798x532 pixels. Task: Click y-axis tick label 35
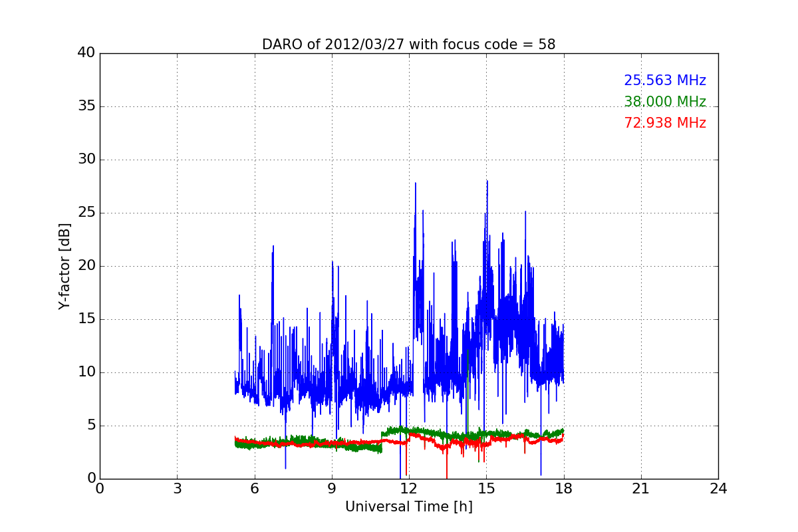[86, 106]
